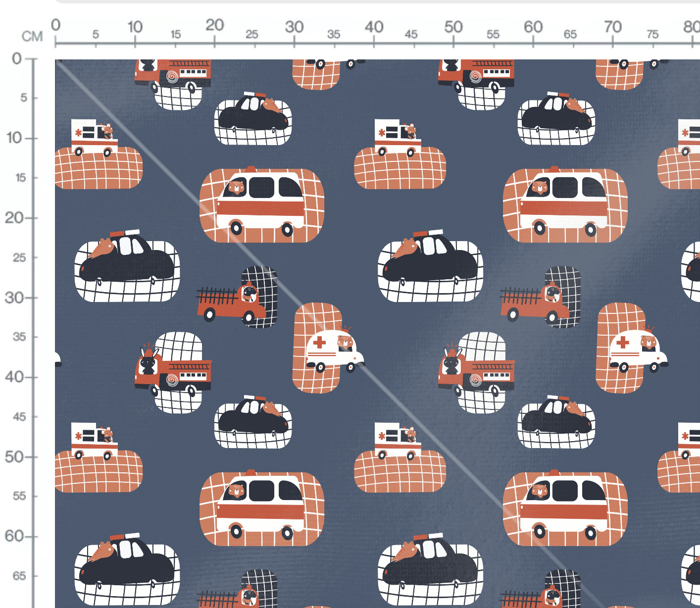Click the 35 mark on vertical ruler
Image resolution: width=700 pixels, height=608 pixels.
pos(19,337)
